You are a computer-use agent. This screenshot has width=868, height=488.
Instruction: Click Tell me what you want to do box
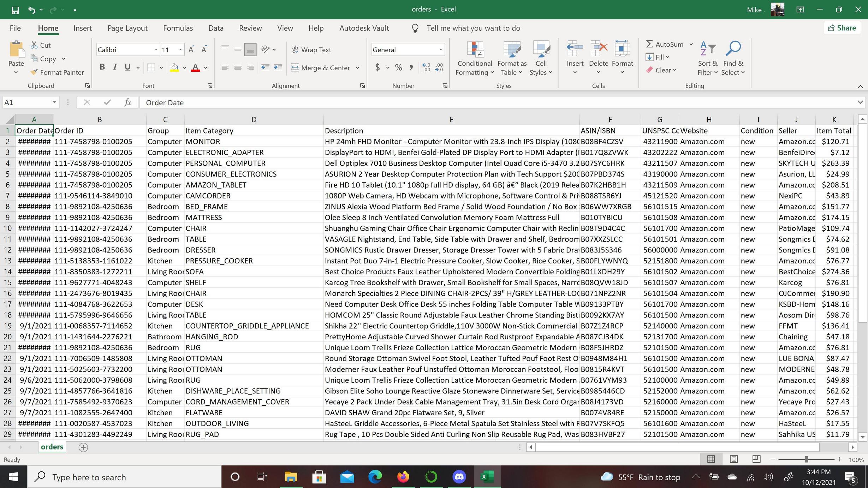(473, 28)
